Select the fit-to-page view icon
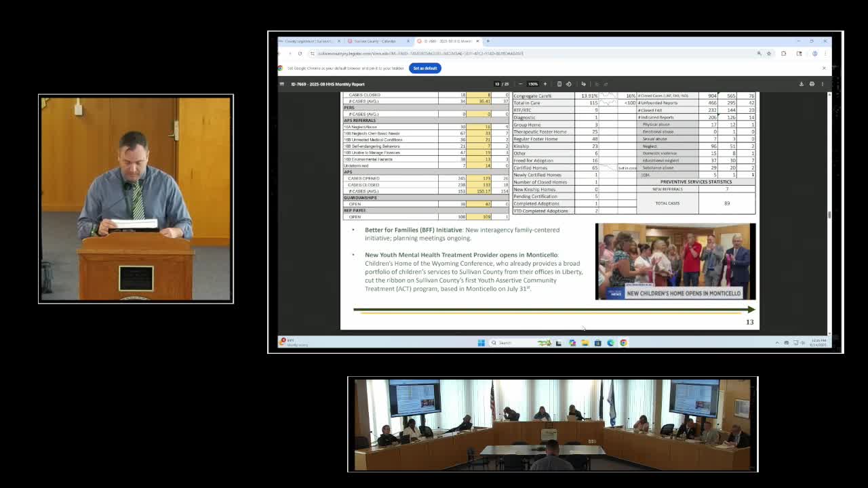 [559, 84]
